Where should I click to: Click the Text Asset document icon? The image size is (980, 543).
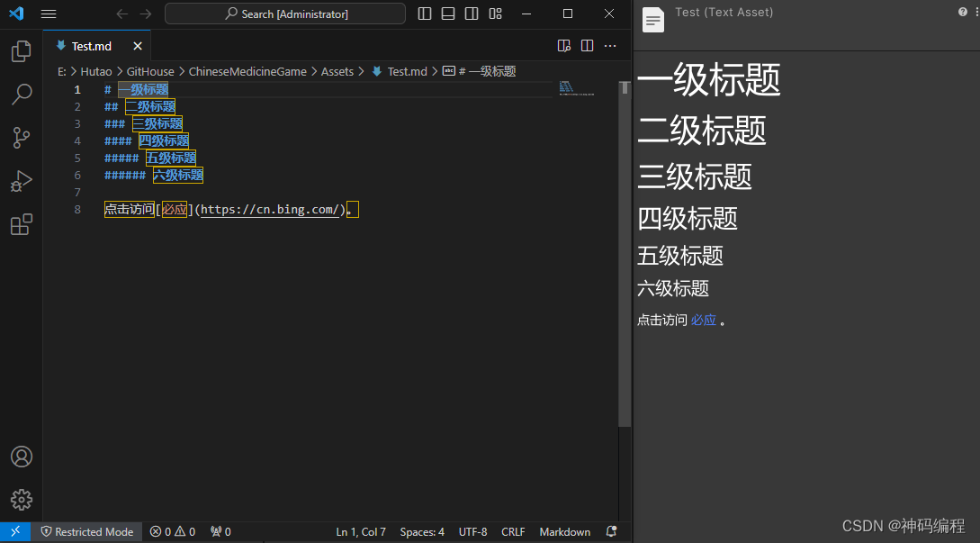(x=653, y=20)
